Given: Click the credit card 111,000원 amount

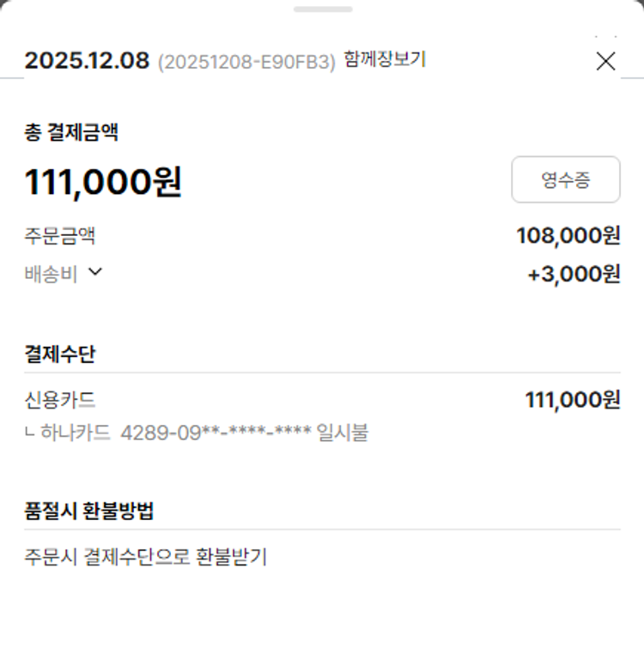Looking at the screenshot, I should point(572,399).
